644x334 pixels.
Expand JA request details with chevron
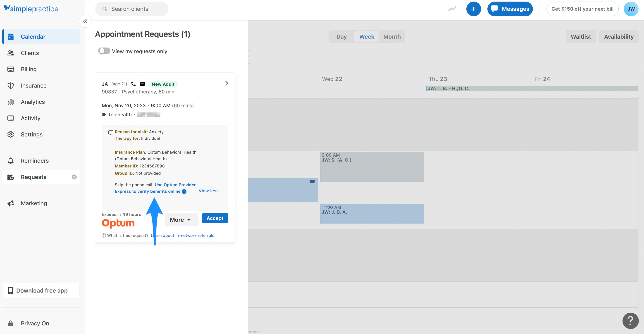tap(227, 83)
